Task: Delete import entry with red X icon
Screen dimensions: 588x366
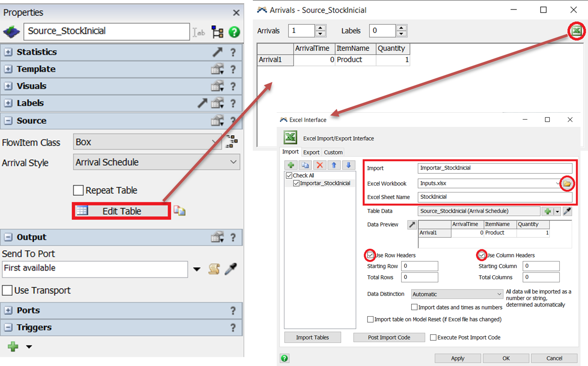Action: tap(320, 165)
